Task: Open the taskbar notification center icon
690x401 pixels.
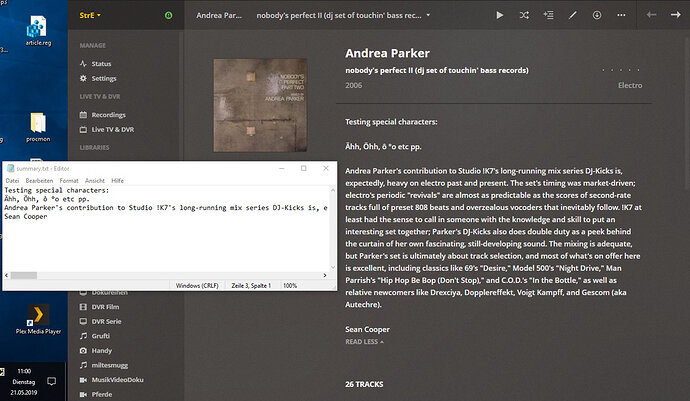Action: coord(51,381)
